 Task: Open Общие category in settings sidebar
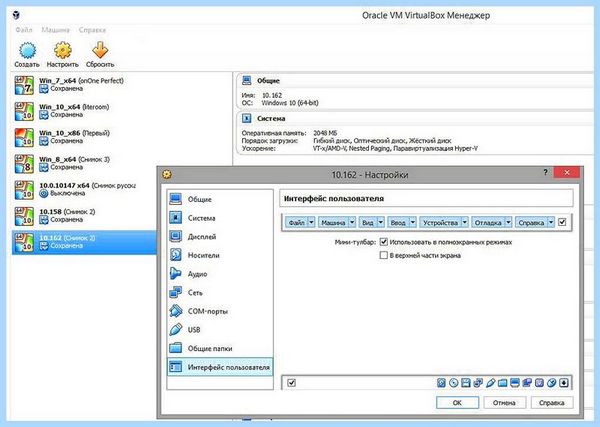pyautogui.click(x=220, y=199)
